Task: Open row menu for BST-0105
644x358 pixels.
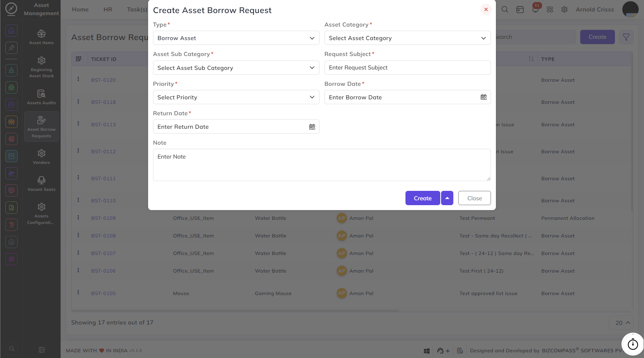Action: pyautogui.click(x=78, y=293)
